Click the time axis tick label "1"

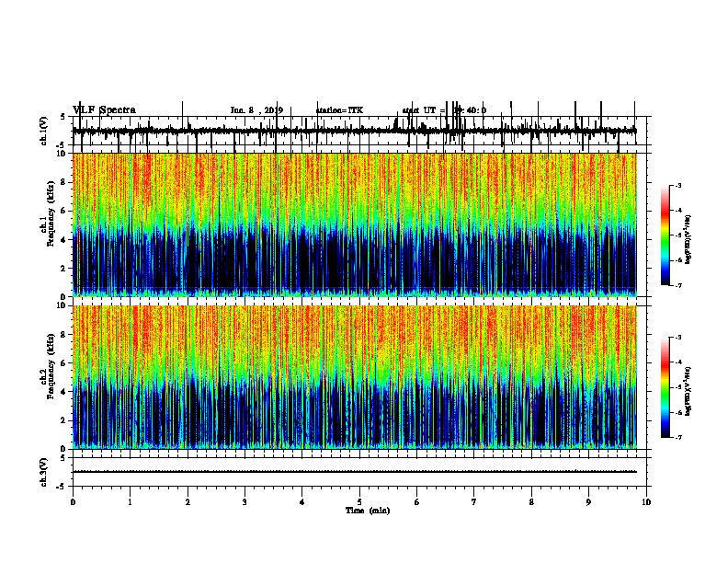coord(130,502)
